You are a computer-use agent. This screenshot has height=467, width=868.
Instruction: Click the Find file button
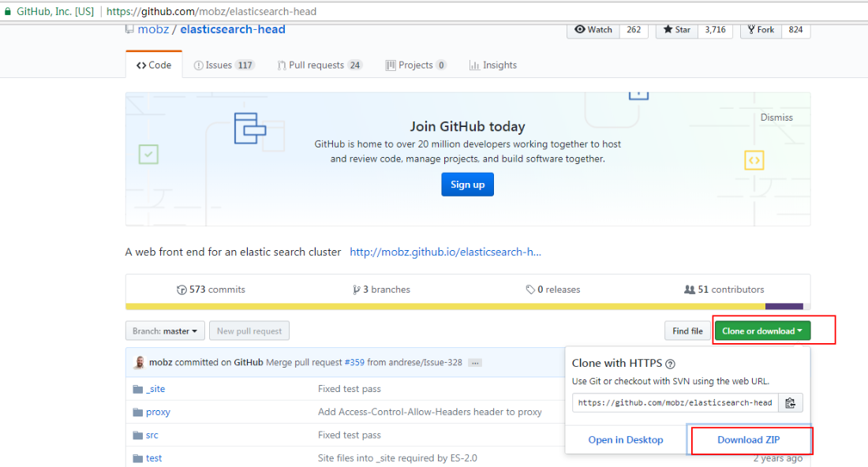click(x=687, y=331)
